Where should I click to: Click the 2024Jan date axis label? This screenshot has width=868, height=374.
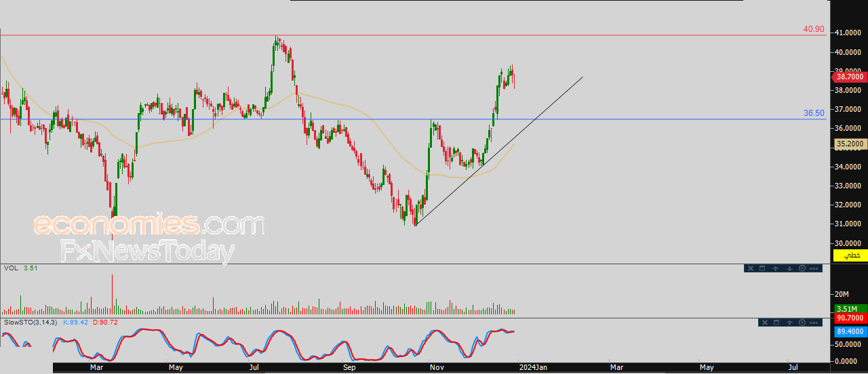click(532, 368)
